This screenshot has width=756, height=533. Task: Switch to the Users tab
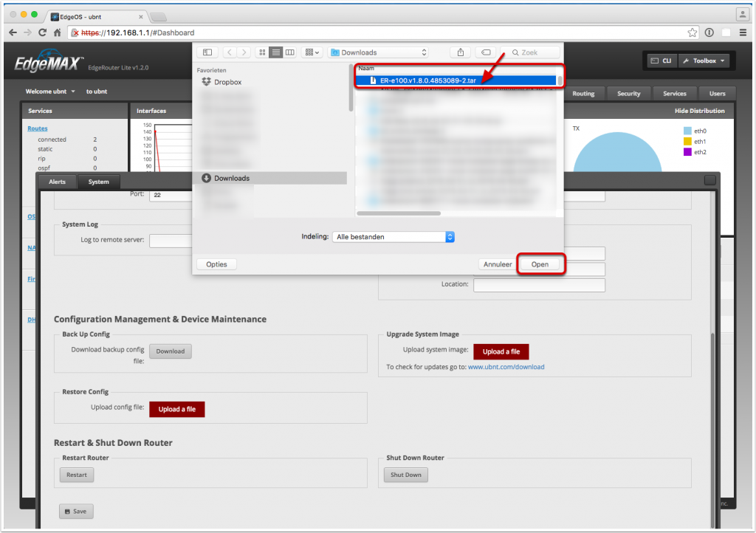[717, 94]
